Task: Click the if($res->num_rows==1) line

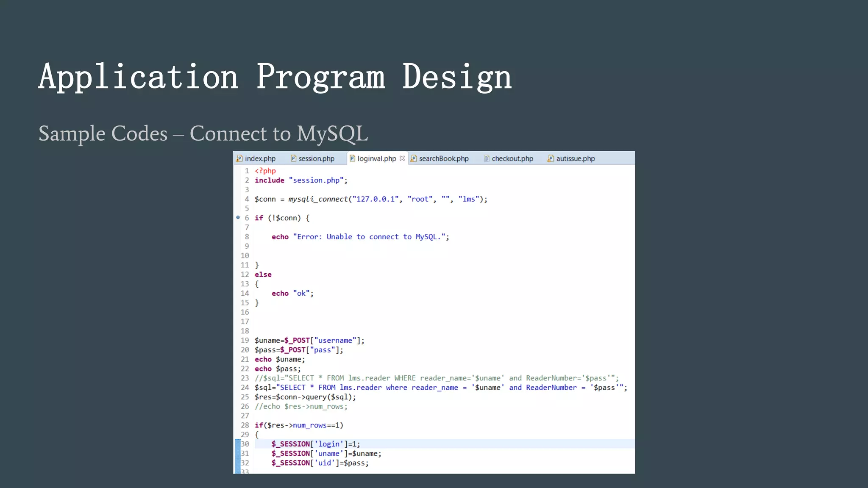Action: (299, 425)
